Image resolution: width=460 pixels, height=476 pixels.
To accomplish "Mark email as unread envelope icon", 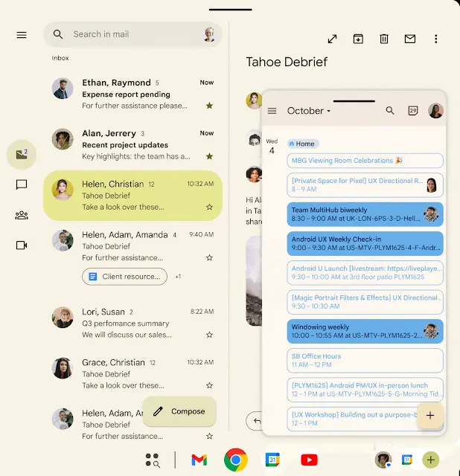I will [410, 39].
